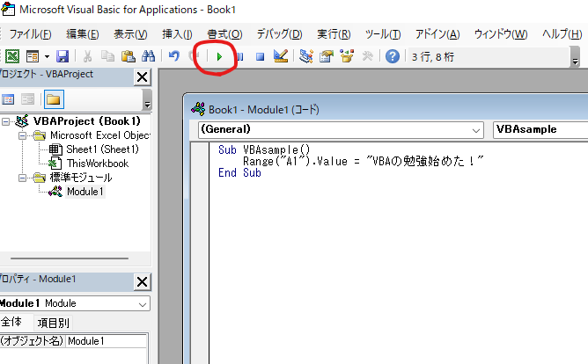Click the code window margin indicator bar
The height and width of the screenshot is (364, 588).
pyautogui.click(x=200, y=253)
